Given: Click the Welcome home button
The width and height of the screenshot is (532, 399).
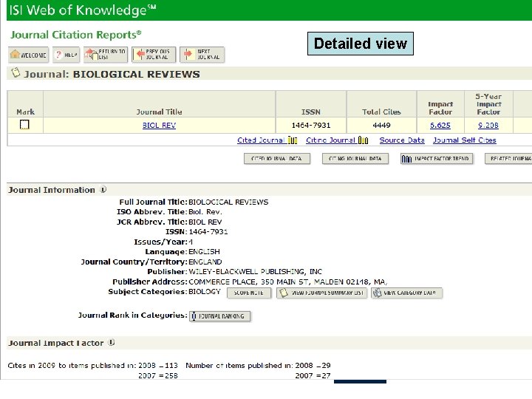Looking at the screenshot, I should (x=29, y=55).
